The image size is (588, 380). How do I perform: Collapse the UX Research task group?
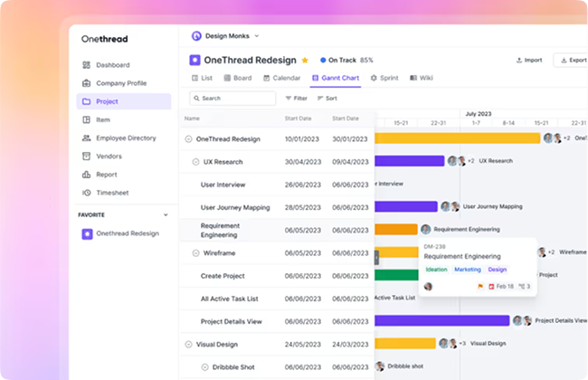195,161
